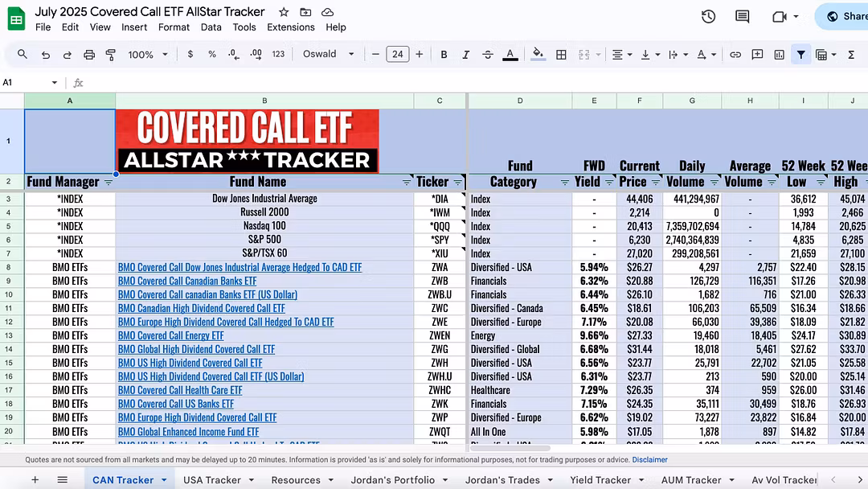Open all comments panel
Image resolution: width=868 pixels, height=489 pixels.
[742, 17]
